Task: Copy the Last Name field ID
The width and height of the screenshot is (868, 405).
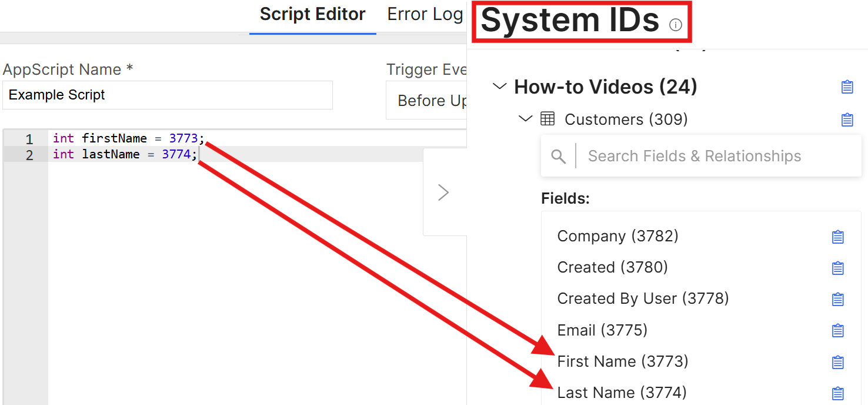Action: tap(838, 393)
